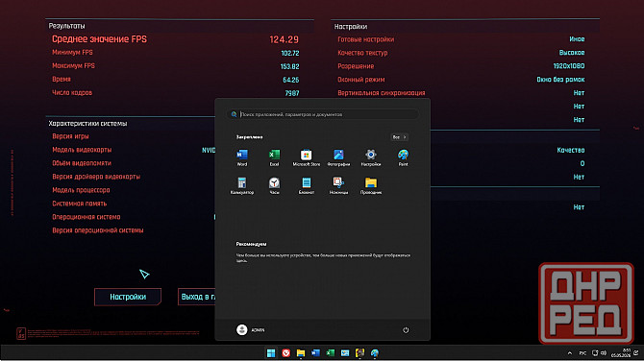644x361 pixels.
Task: Switch the РУС input language indicator
Action: click(582, 352)
